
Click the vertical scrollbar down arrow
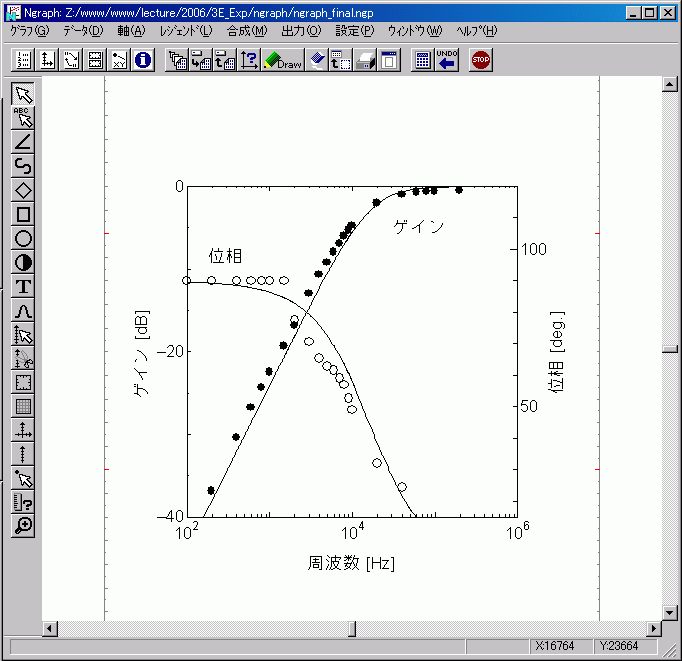click(x=670, y=612)
